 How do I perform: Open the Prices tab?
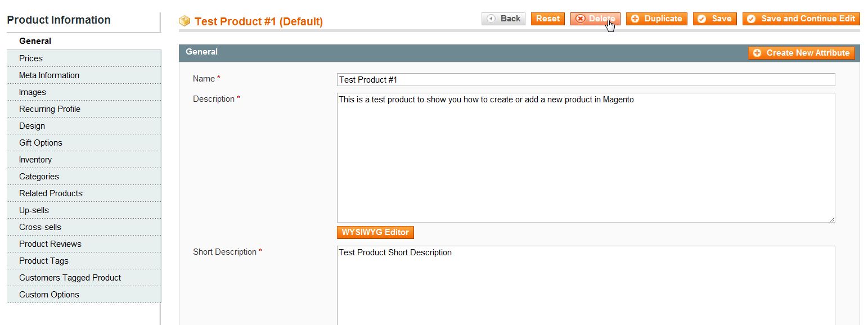[31, 58]
